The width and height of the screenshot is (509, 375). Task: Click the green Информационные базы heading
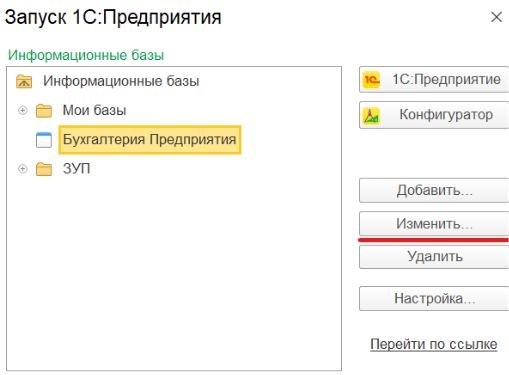pos(86,55)
